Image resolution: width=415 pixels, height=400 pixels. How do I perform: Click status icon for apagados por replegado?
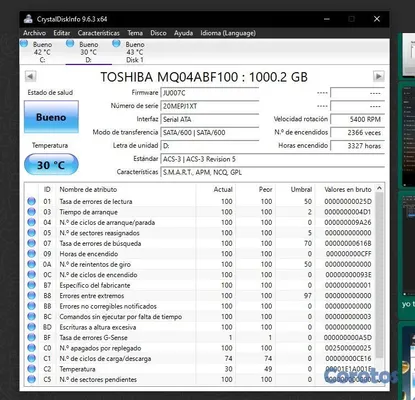pos(32,348)
